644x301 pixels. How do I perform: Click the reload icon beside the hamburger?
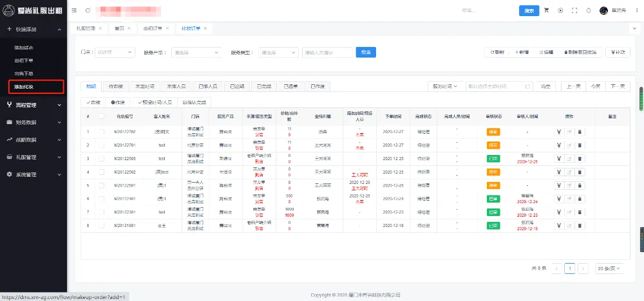88,10
